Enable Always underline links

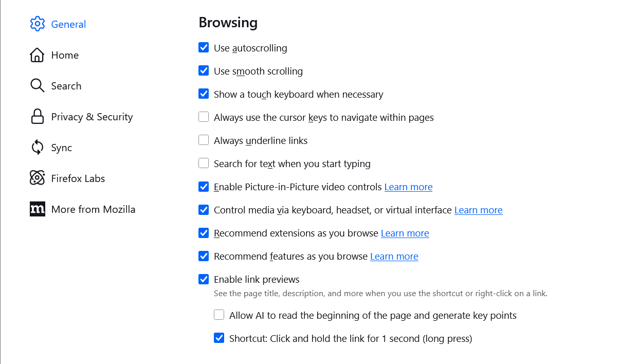(204, 140)
